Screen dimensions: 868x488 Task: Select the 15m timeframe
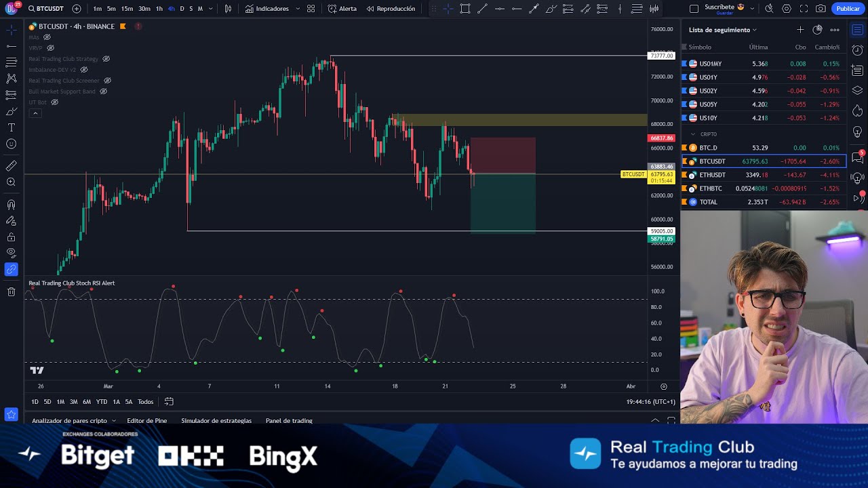(127, 9)
